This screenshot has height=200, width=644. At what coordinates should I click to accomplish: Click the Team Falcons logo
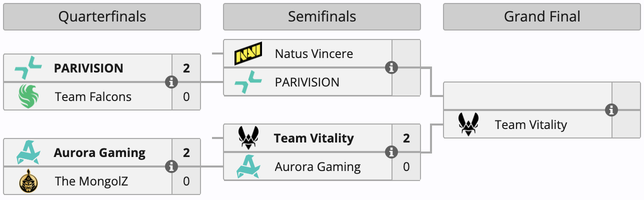pyautogui.click(x=28, y=96)
